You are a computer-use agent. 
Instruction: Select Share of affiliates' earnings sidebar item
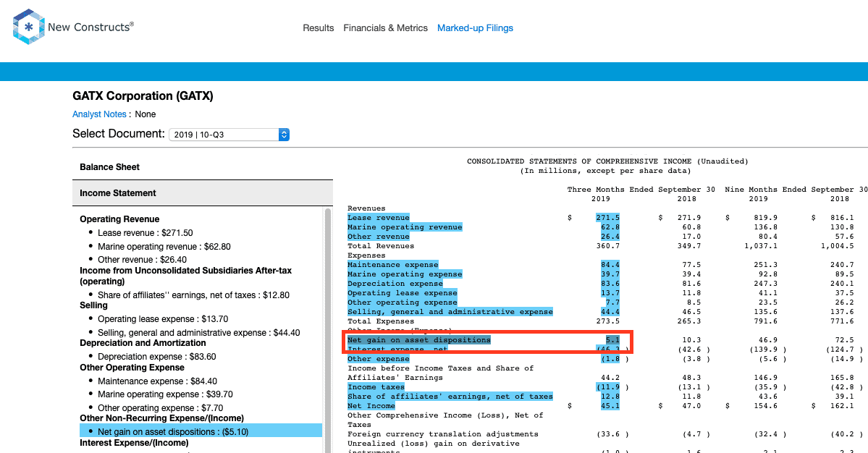click(193, 295)
